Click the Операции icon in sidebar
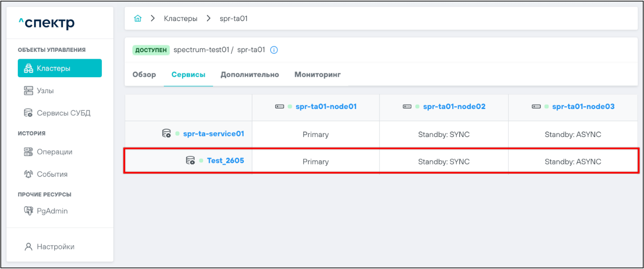 click(28, 152)
